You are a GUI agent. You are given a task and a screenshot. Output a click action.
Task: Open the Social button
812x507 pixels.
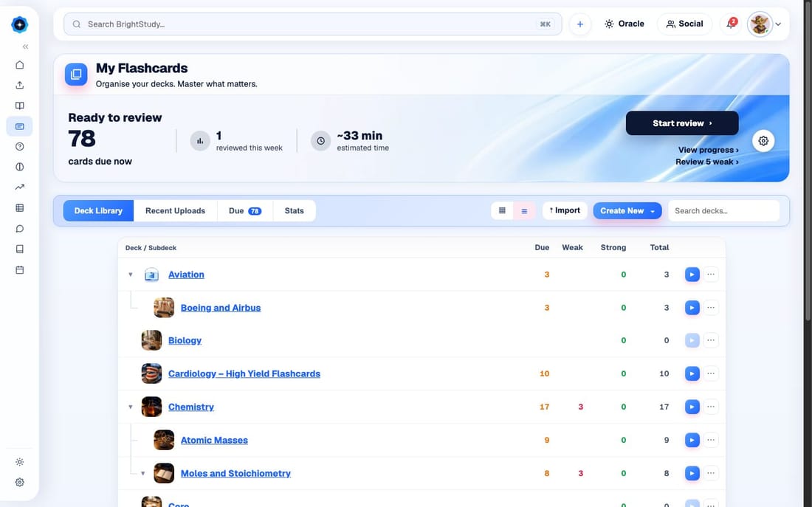(684, 24)
